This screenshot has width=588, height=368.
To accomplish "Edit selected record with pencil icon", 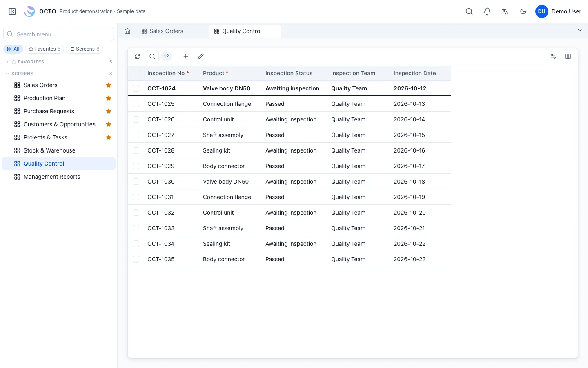I will tap(200, 56).
